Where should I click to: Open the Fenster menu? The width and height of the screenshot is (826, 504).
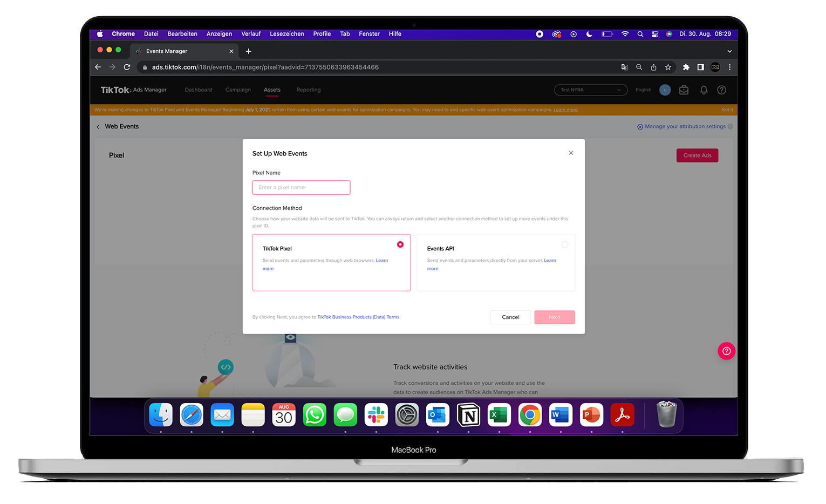click(x=369, y=34)
